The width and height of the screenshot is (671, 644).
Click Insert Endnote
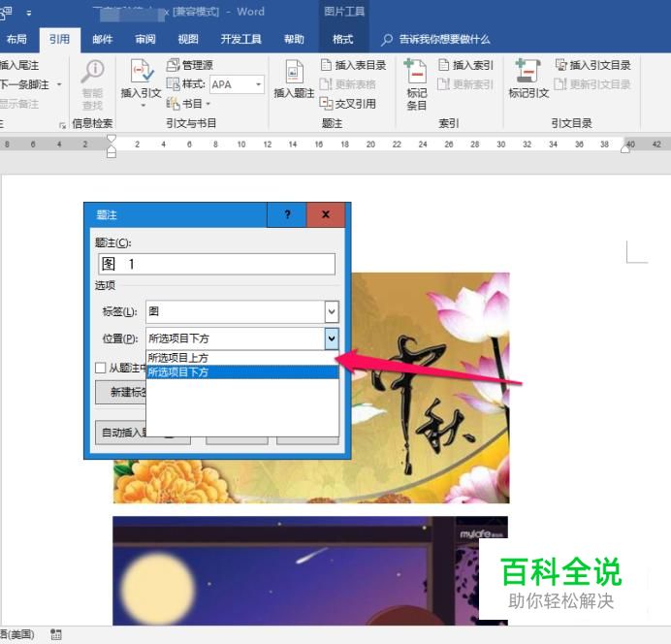(19, 65)
